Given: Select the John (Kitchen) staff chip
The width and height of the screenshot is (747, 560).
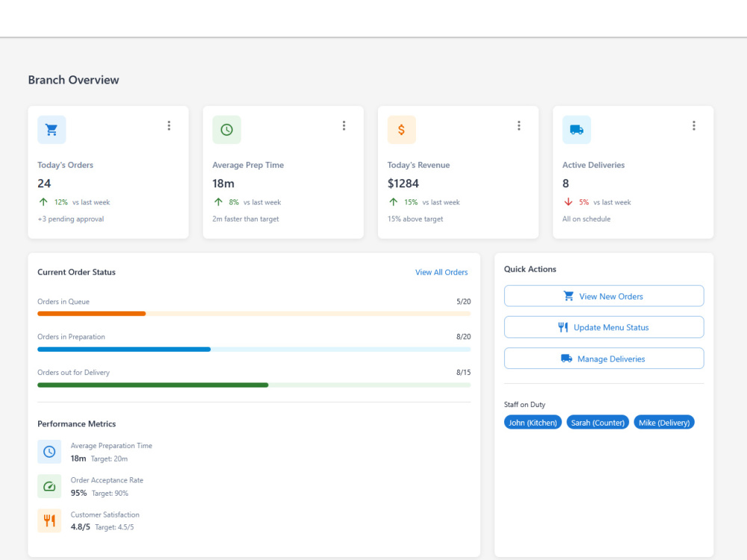Looking at the screenshot, I should 533,423.
